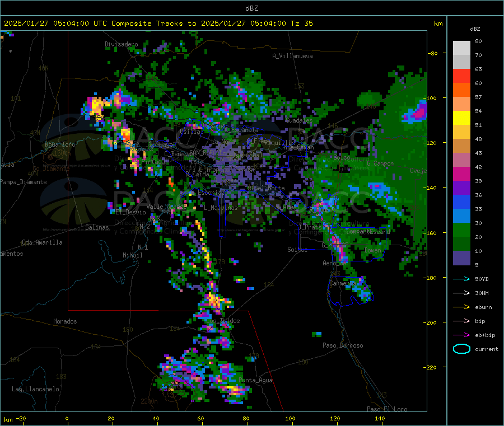Click the 'Divisadero' map label
This screenshot has height=426, width=504.
coord(121,44)
